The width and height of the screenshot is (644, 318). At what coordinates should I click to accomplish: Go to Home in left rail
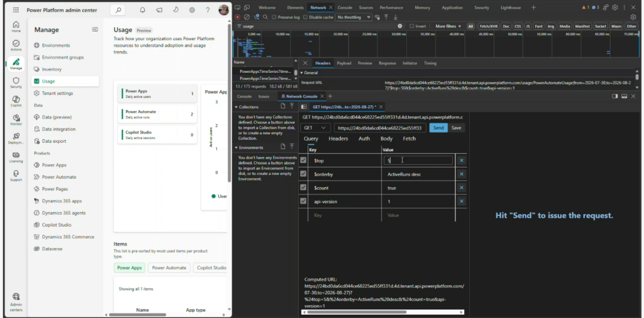point(16,26)
